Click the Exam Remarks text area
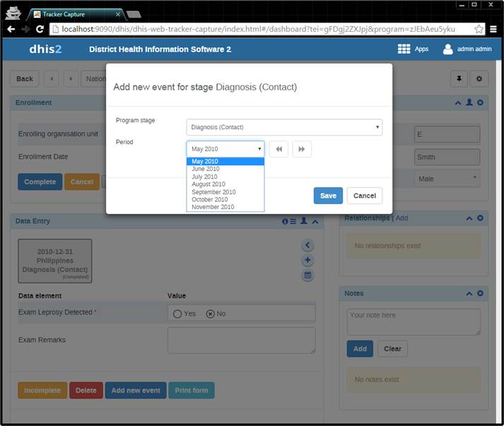 pyautogui.click(x=241, y=340)
